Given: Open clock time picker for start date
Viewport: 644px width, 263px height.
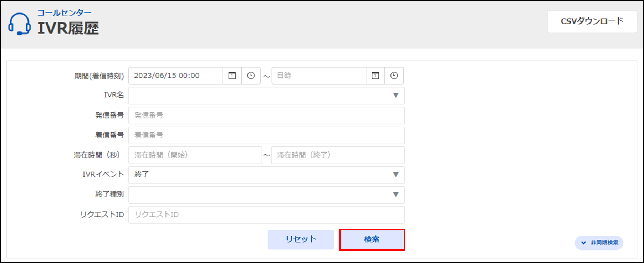Looking at the screenshot, I should tap(251, 76).
